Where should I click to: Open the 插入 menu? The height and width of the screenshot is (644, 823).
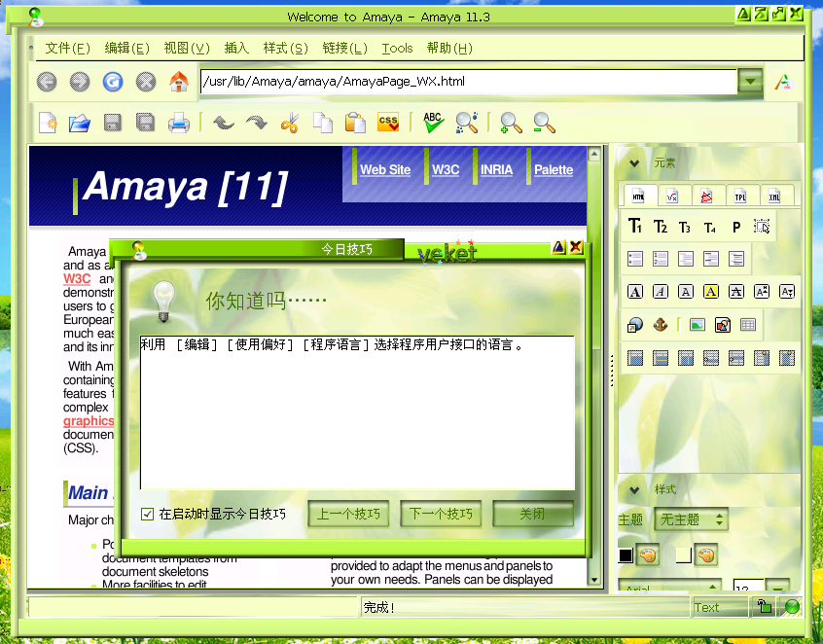click(x=236, y=49)
